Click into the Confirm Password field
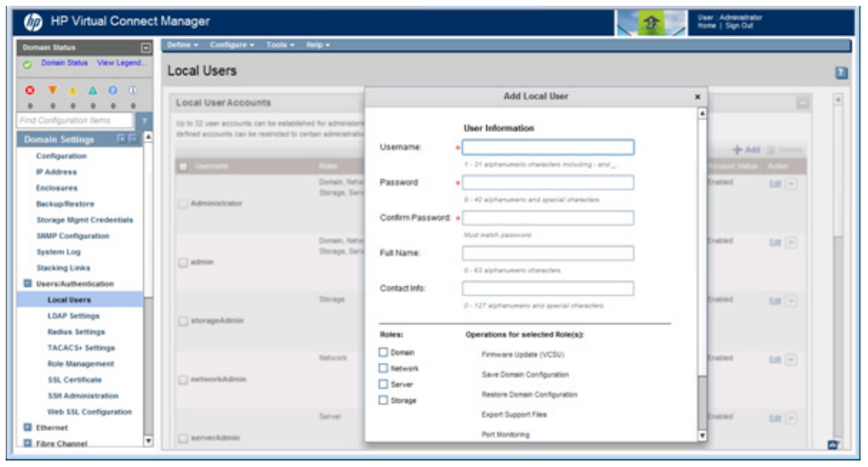 tap(548, 218)
